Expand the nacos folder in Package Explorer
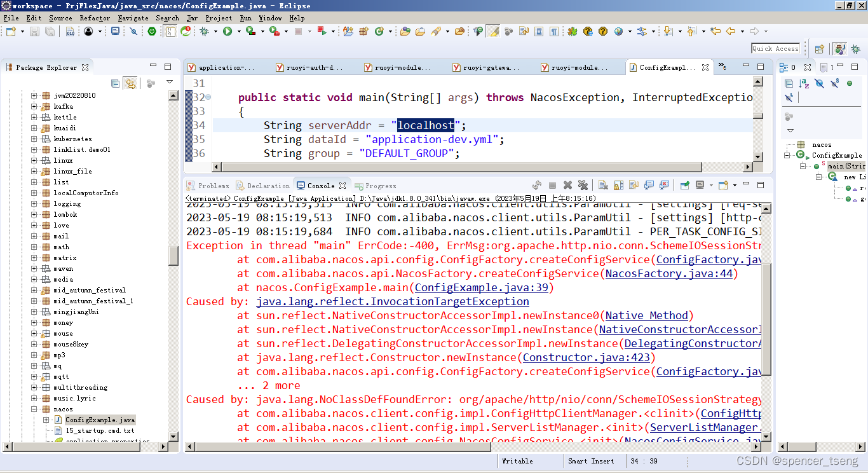Viewport: 868px width, 473px height. click(x=34, y=409)
